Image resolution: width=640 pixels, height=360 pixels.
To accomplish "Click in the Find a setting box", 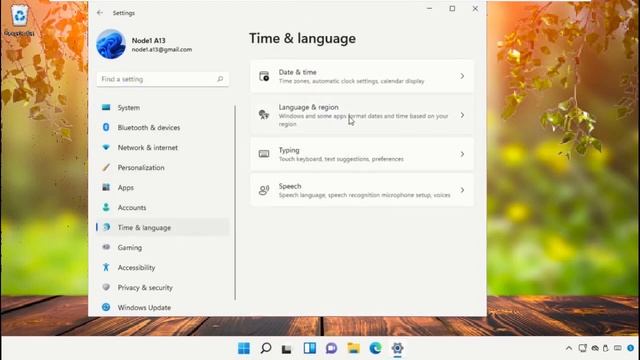I will 162,79.
